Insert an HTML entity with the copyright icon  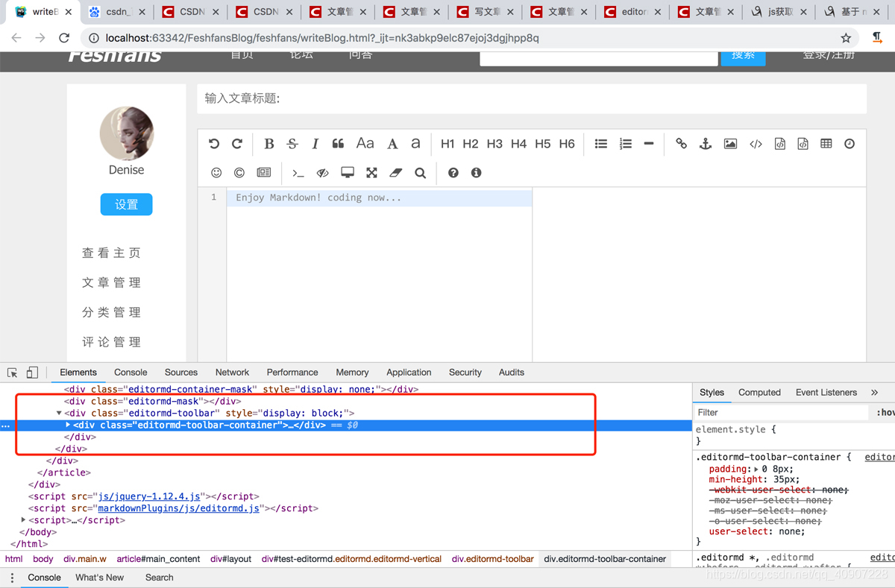pos(239,173)
